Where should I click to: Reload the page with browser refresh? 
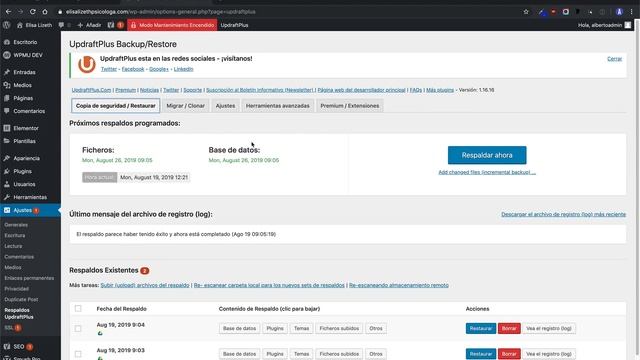click(33, 12)
